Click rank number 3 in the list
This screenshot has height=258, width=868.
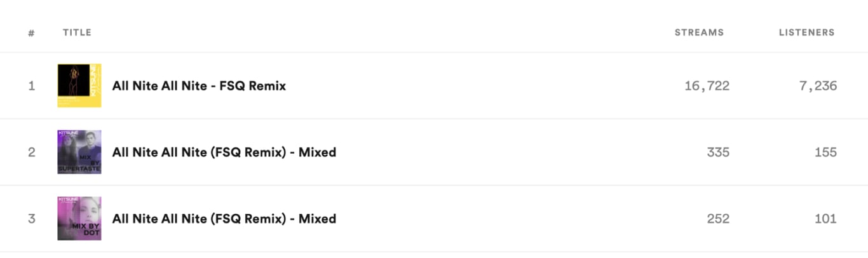(x=31, y=219)
